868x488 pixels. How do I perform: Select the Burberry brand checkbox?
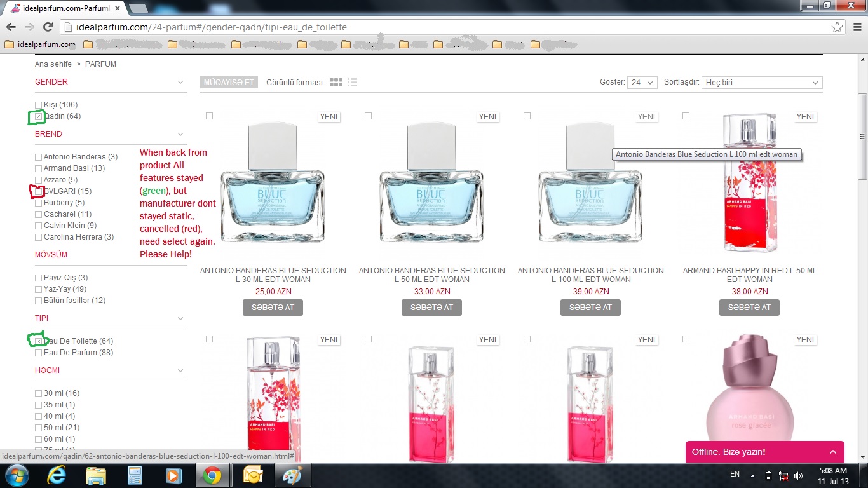pyautogui.click(x=39, y=203)
